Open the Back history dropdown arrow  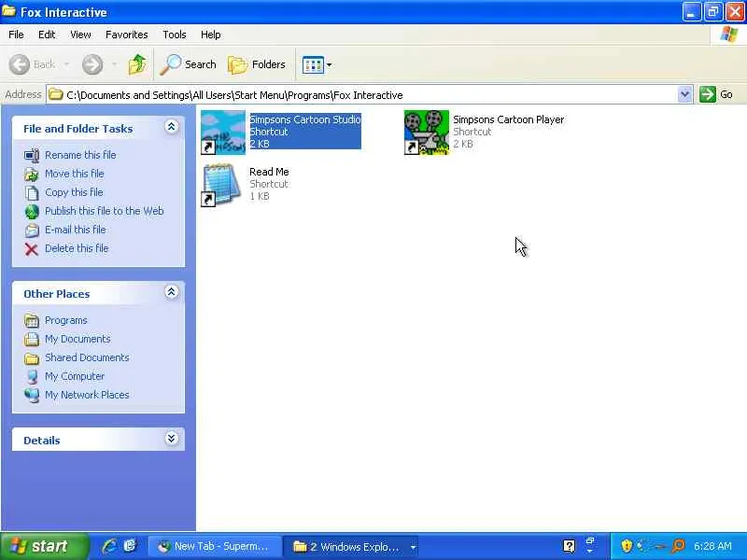click(66, 64)
